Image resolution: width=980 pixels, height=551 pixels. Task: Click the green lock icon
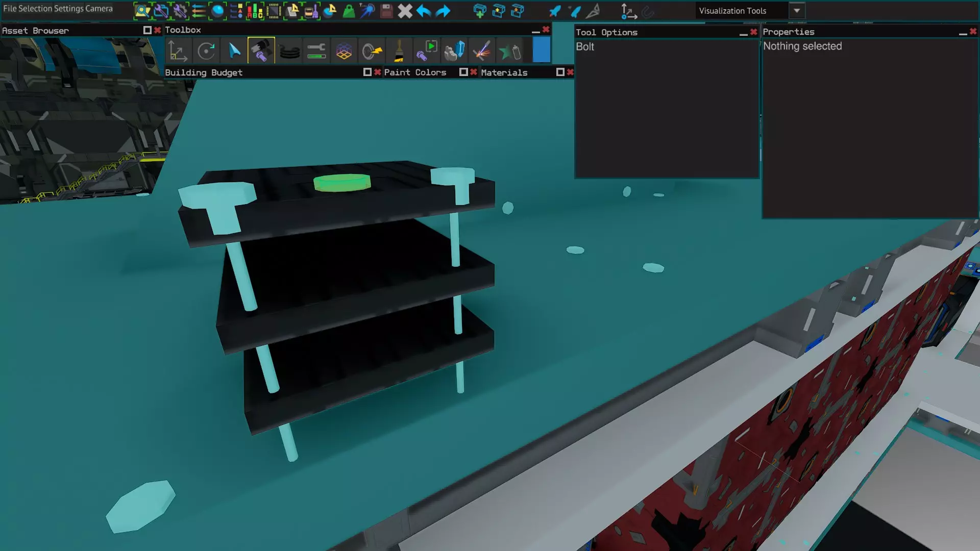[x=349, y=11]
